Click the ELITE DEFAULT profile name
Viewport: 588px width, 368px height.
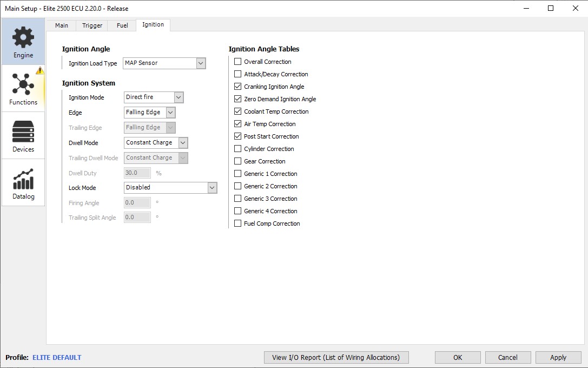57,358
